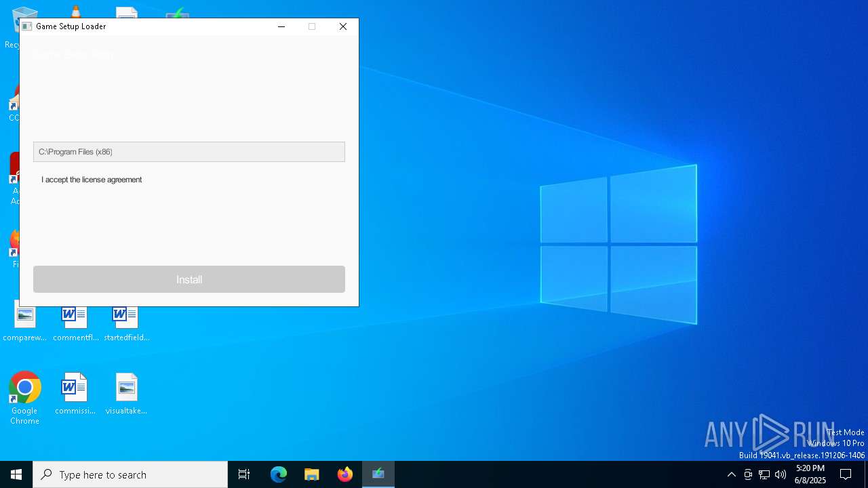
Task: Launch Firefox from taskbar
Action: [x=345, y=474]
